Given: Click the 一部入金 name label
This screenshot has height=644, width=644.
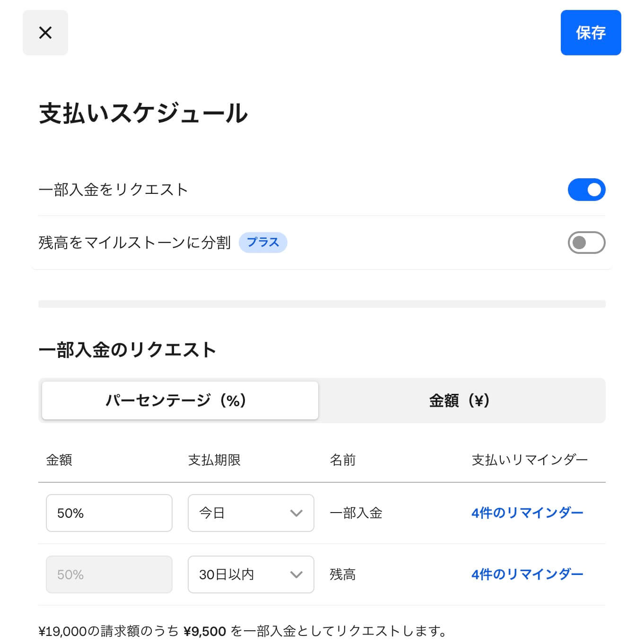Looking at the screenshot, I should [356, 513].
